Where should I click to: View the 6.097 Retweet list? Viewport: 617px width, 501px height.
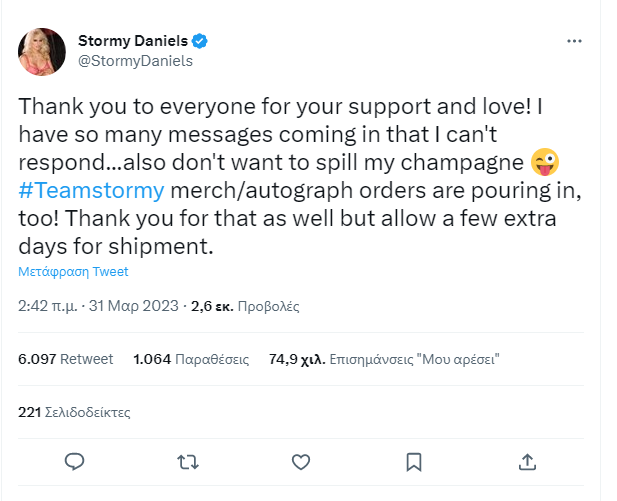click(x=66, y=359)
